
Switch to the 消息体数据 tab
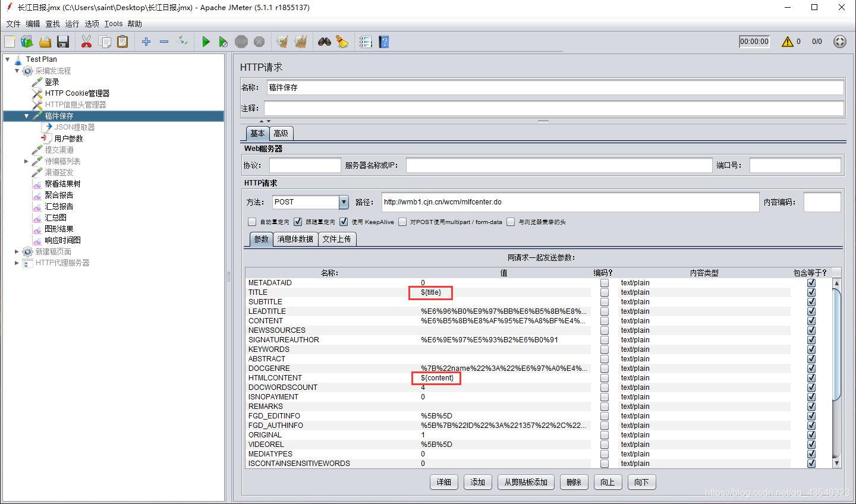click(295, 239)
